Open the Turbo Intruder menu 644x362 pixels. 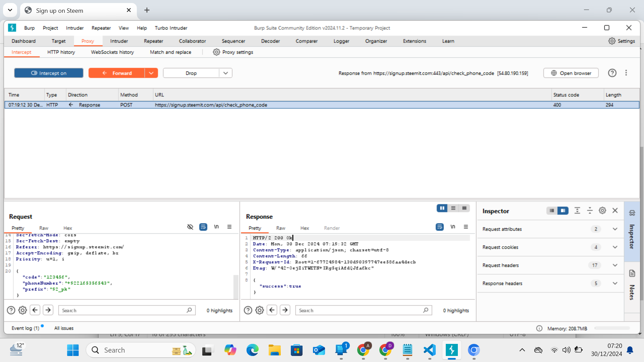pos(171,28)
